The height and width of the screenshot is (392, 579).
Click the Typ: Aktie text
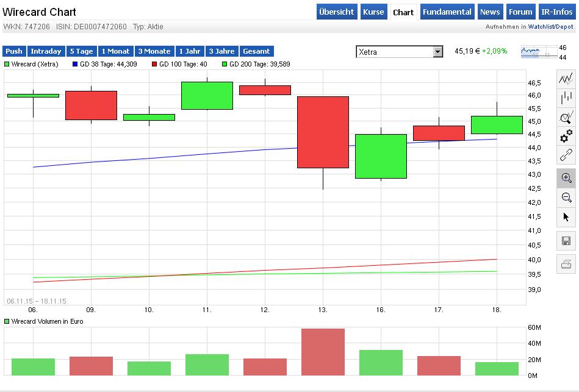coord(148,27)
